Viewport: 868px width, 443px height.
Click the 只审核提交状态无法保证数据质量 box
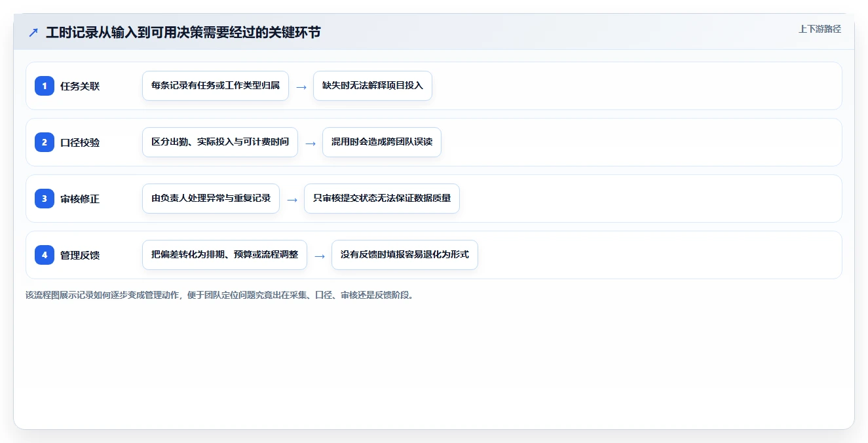[x=382, y=199]
